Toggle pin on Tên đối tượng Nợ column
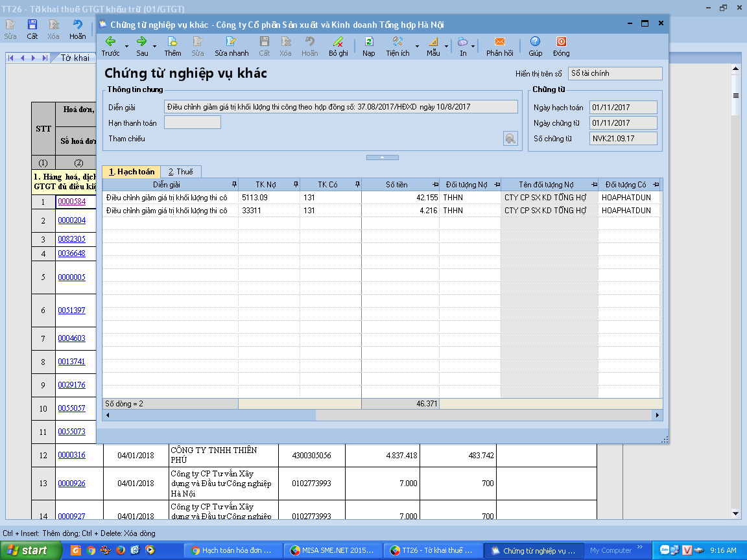The image size is (747, 560). click(x=594, y=184)
